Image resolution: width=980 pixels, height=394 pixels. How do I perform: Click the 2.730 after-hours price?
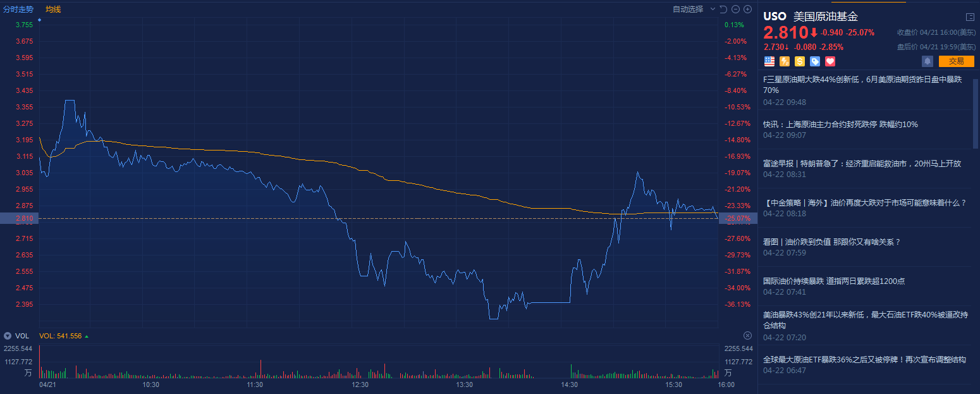774,47
